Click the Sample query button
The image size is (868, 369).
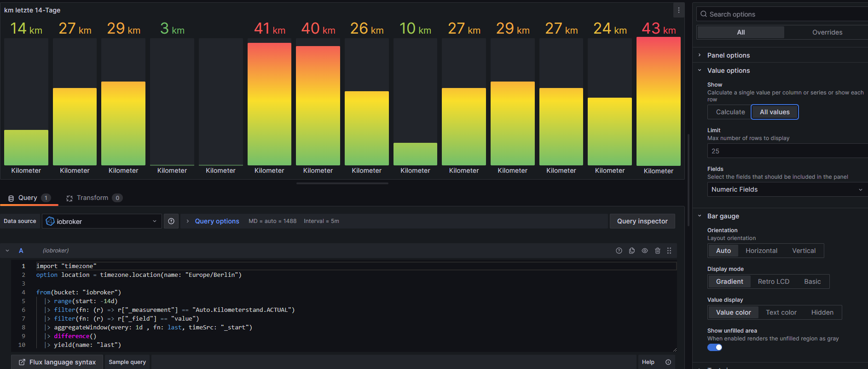tap(127, 362)
